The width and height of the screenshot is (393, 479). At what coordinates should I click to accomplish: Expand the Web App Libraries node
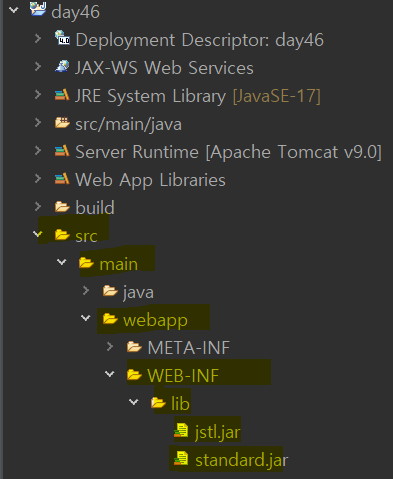(x=38, y=178)
